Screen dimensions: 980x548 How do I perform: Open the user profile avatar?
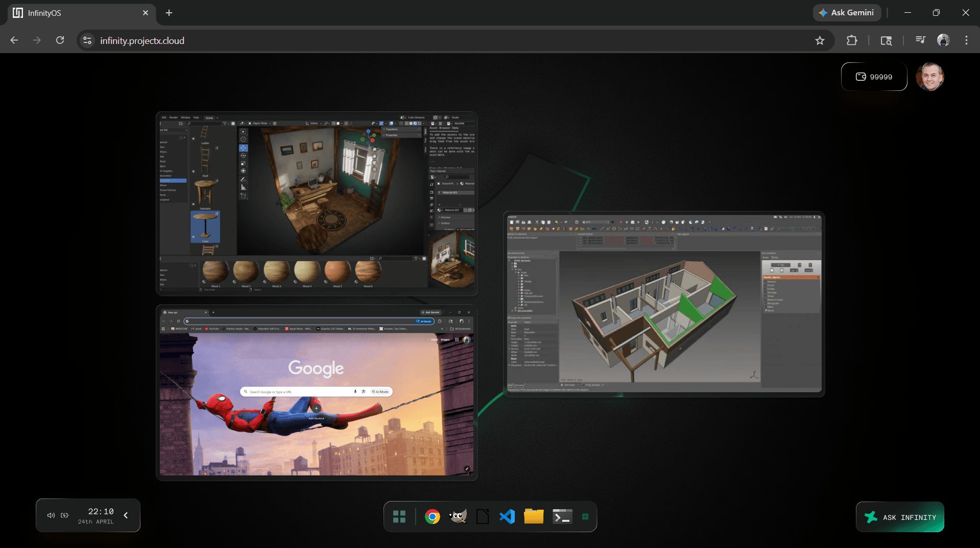pyautogui.click(x=930, y=77)
